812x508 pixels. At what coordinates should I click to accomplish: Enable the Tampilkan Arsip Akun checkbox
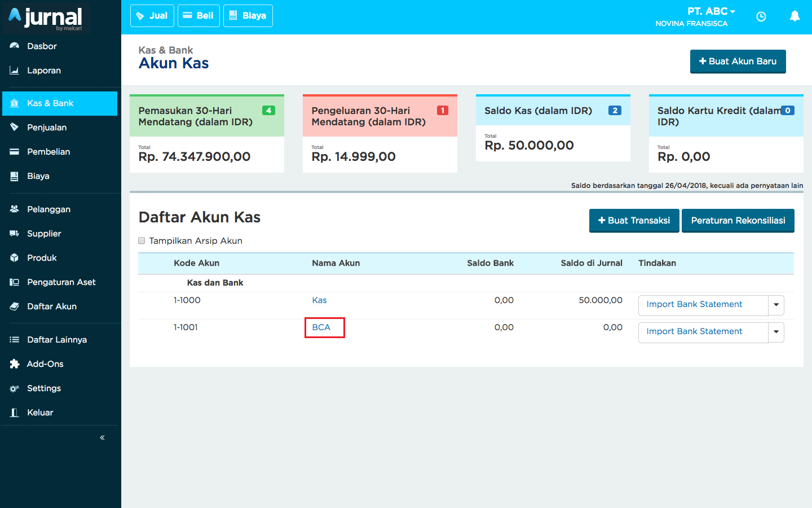point(142,240)
